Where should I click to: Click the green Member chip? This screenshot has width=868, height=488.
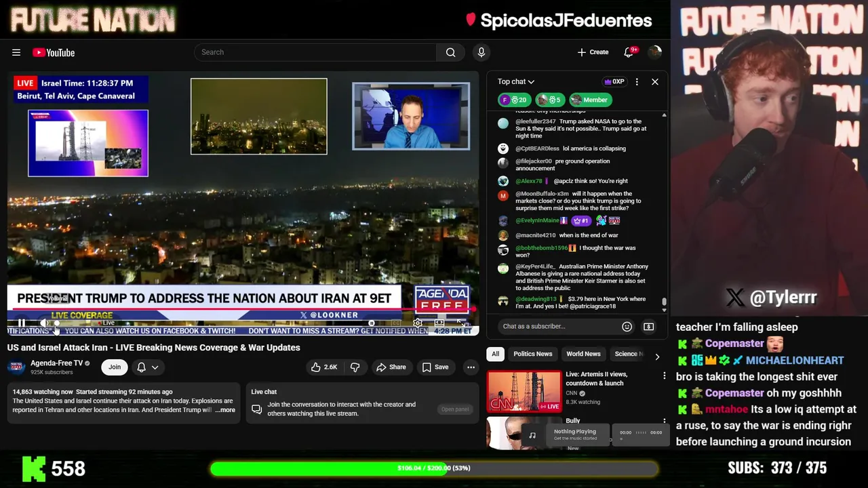[590, 100]
